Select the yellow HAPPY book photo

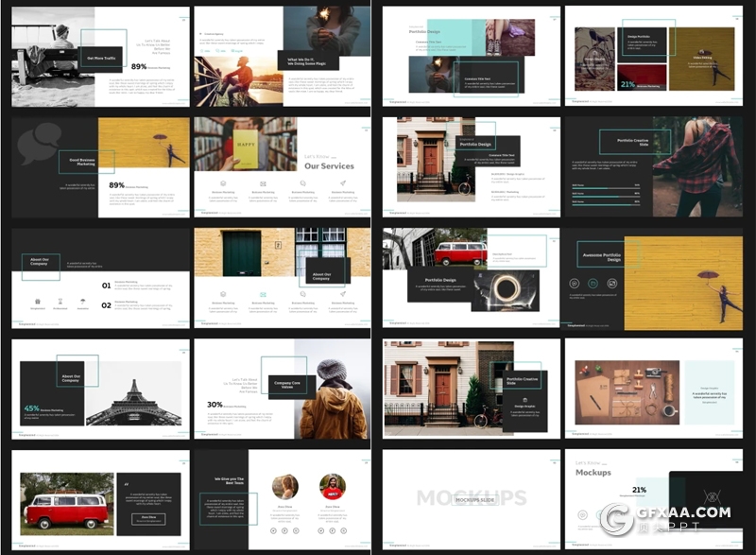tap(245, 144)
